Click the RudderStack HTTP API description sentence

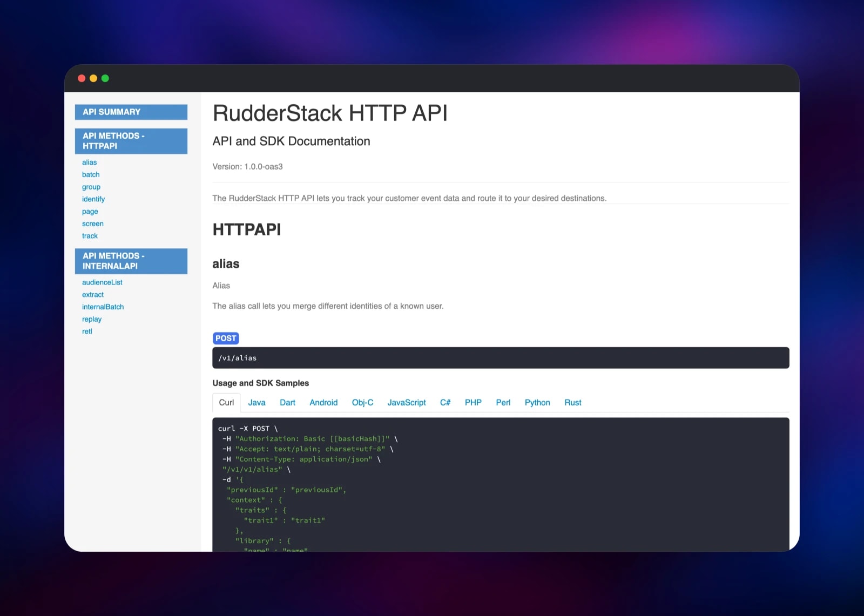[410, 199]
